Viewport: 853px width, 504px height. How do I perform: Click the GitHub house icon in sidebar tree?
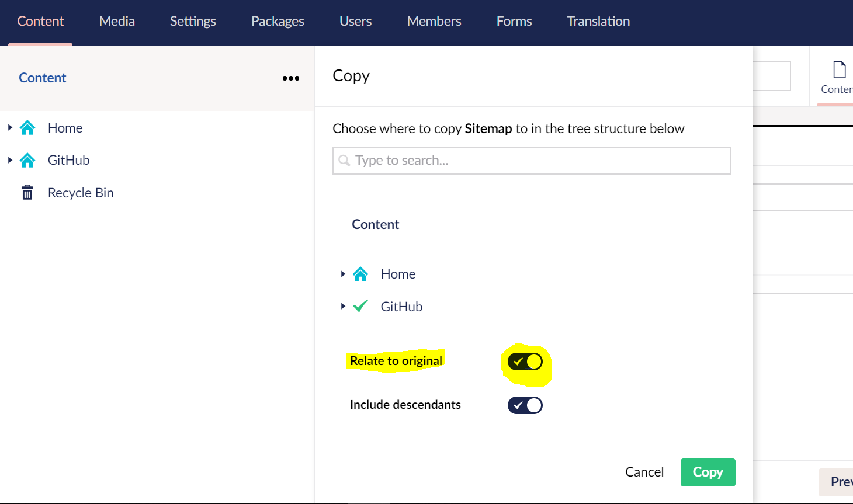point(27,160)
